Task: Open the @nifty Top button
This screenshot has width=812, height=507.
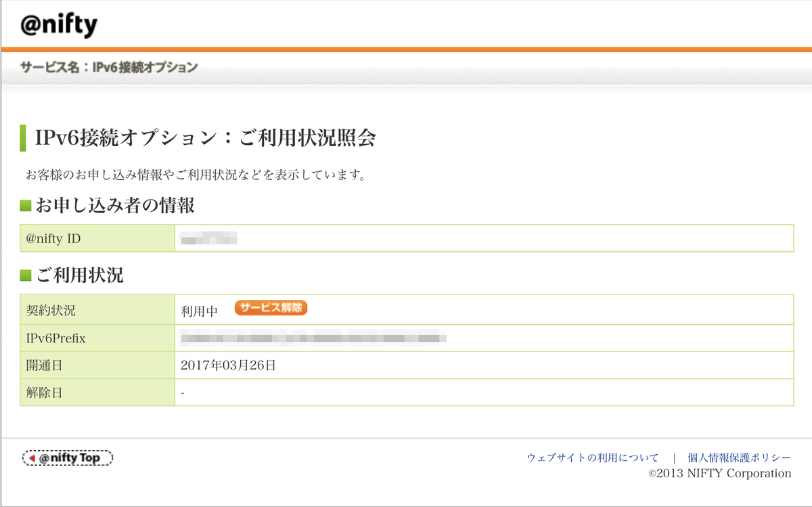Action: click(68, 458)
